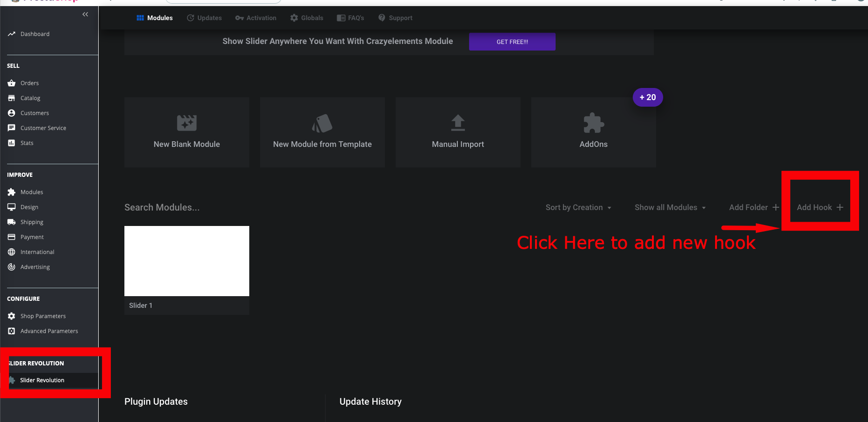Expand the Sort by Creation dropdown
The image size is (868, 422).
pos(579,207)
